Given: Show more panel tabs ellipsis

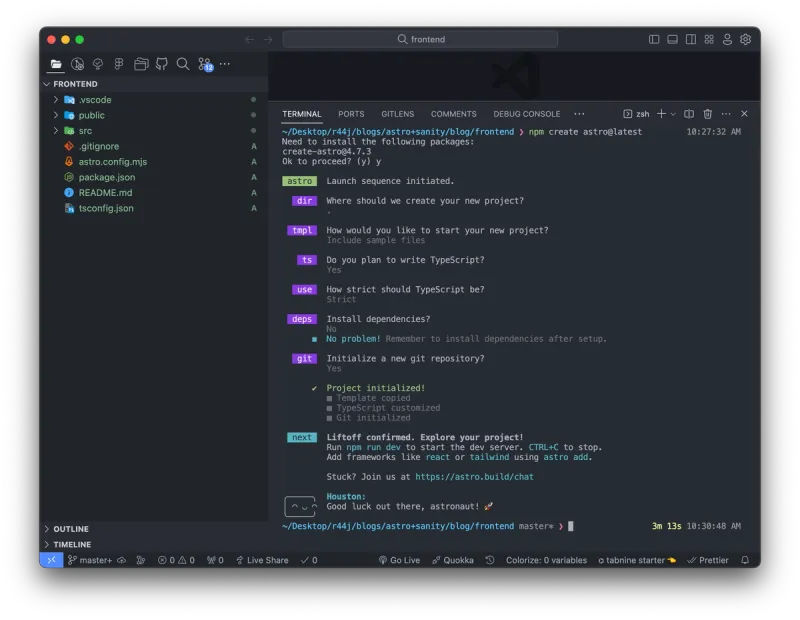Looking at the screenshot, I should pyautogui.click(x=579, y=114).
